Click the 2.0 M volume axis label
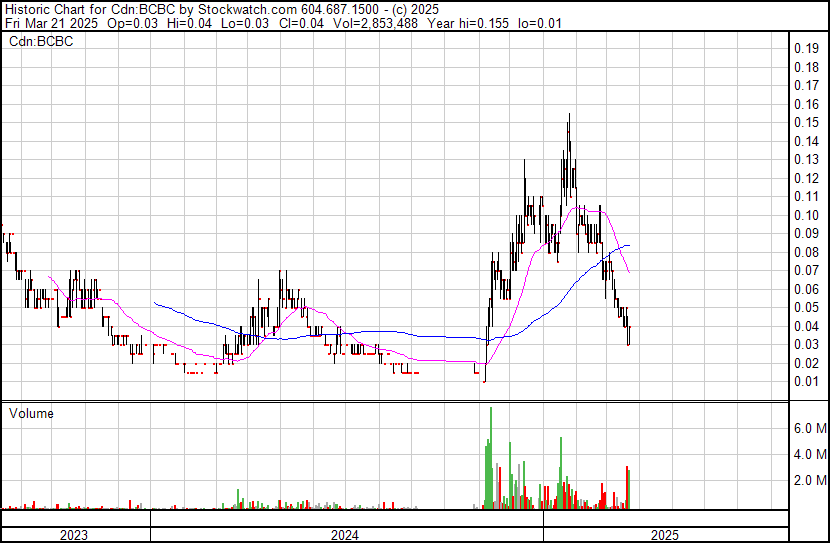830x543 pixels. click(810, 480)
